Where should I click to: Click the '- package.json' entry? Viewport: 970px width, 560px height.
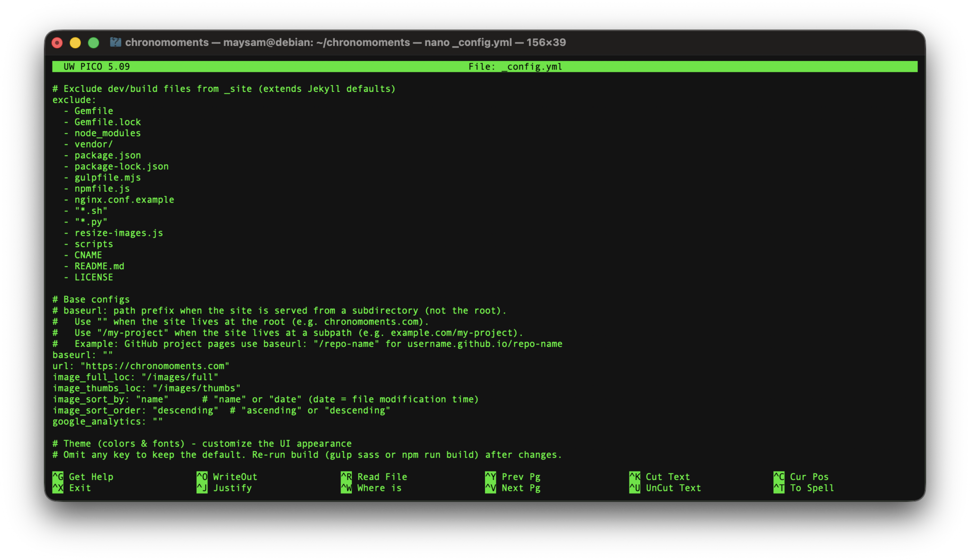tap(102, 155)
